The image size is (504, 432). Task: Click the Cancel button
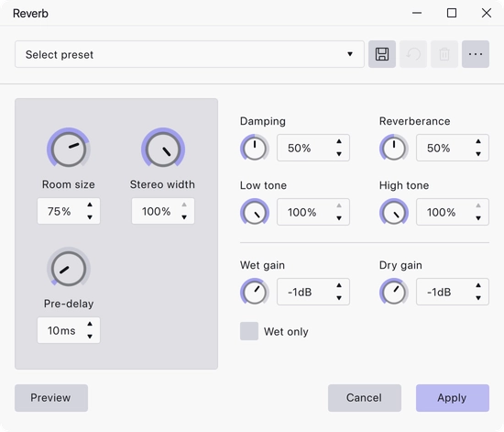pos(365,398)
